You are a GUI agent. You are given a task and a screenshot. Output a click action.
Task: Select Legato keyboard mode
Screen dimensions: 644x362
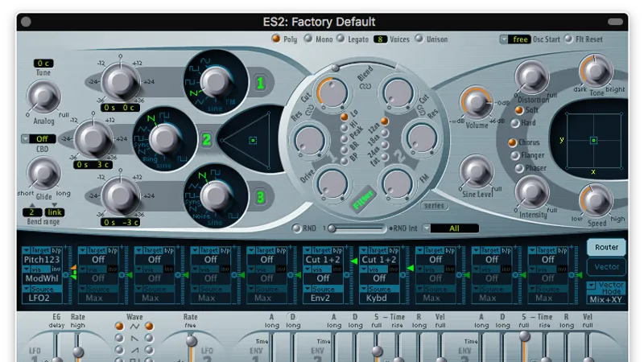(x=340, y=39)
